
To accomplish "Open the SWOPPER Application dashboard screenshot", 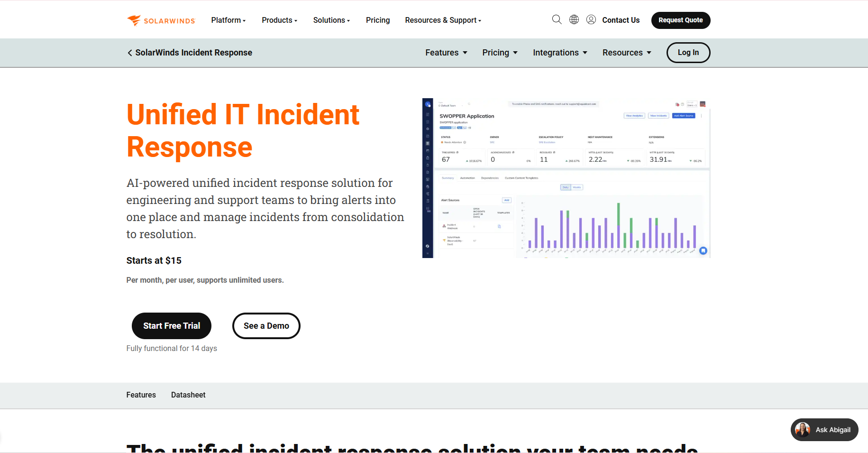I will point(566,178).
